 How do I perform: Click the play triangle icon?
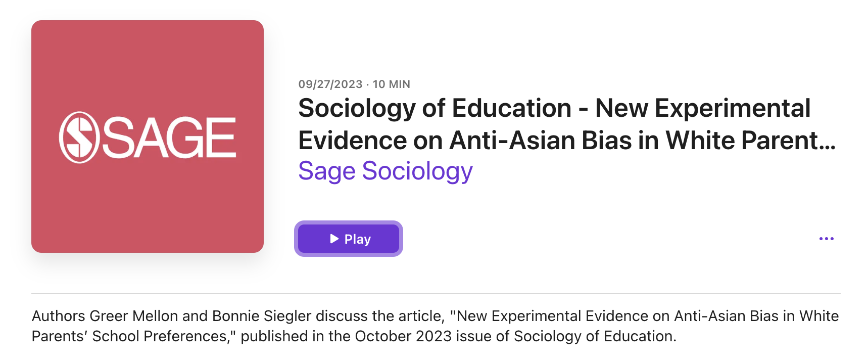[x=334, y=239]
